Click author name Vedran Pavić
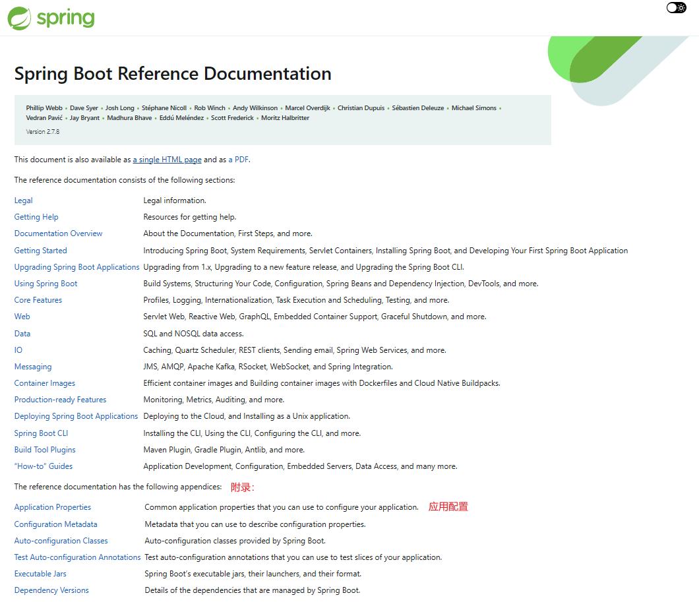The image size is (699, 616). [44, 117]
